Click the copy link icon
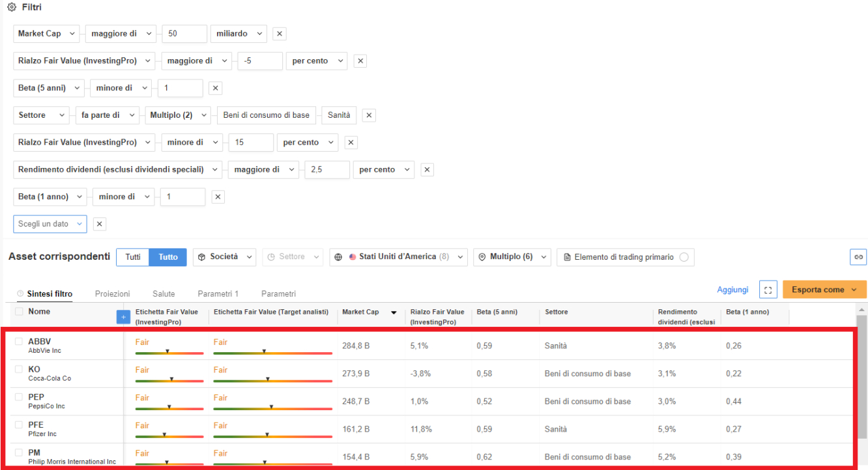This screenshot has width=868, height=470. click(858, 257)
